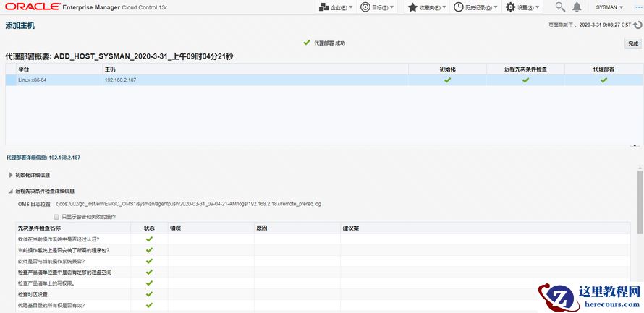Click status check for 软件是否与当前操作系统兼容
Image resolution: width=644 pixels, height=313 pixels.
point(149,261)
